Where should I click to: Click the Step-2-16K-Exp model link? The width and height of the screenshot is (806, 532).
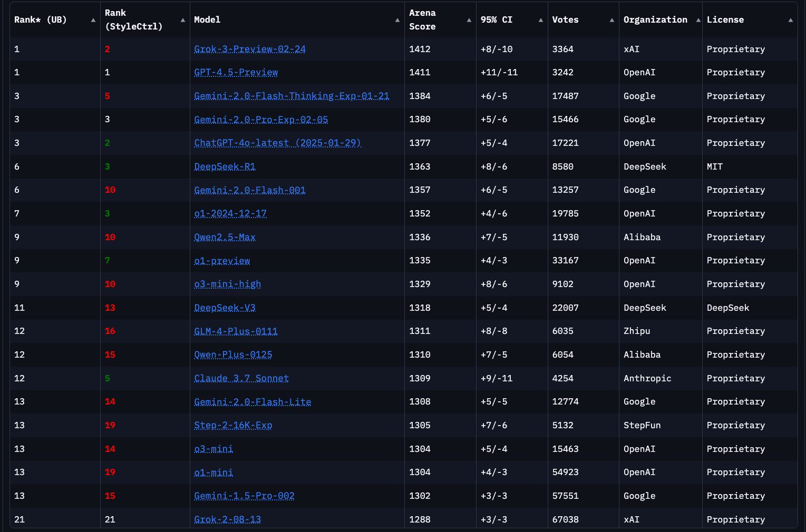click(234, 425)
